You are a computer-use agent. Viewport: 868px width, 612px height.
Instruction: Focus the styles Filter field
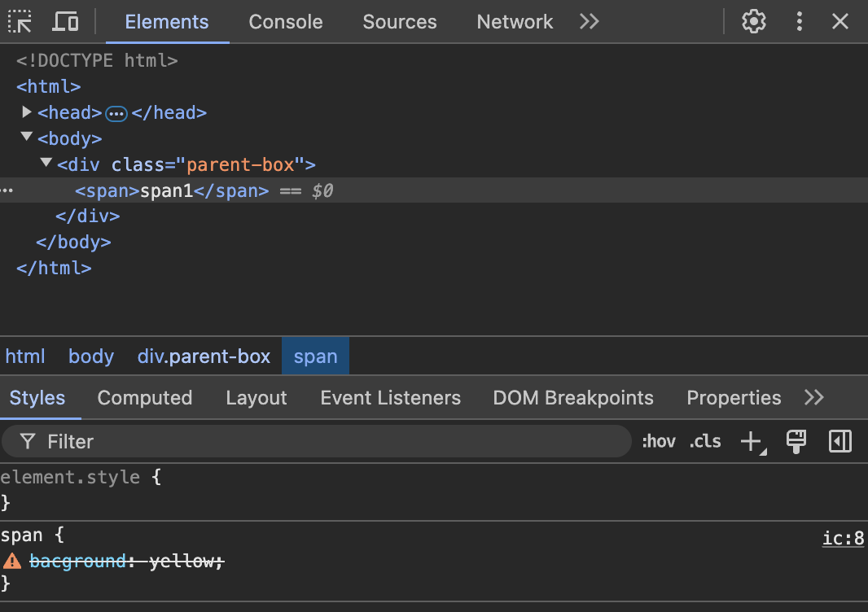[317, 442]
